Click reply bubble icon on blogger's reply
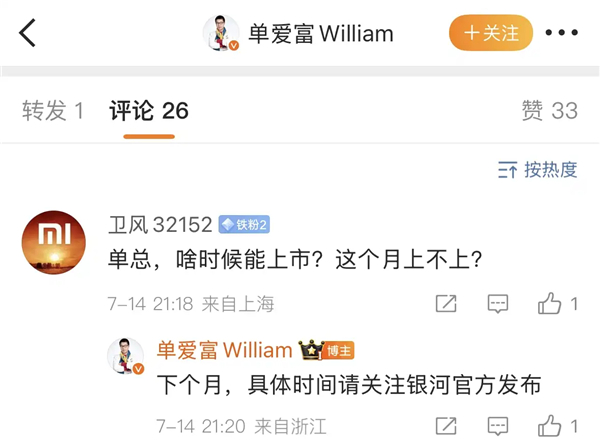The height and width of the screenshot is (445, 600). [x=498, y=426]
